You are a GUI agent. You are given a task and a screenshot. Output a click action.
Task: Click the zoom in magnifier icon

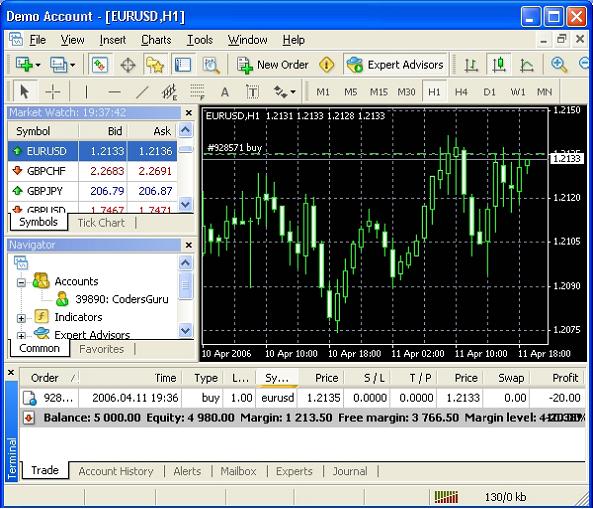coord(559,65)
